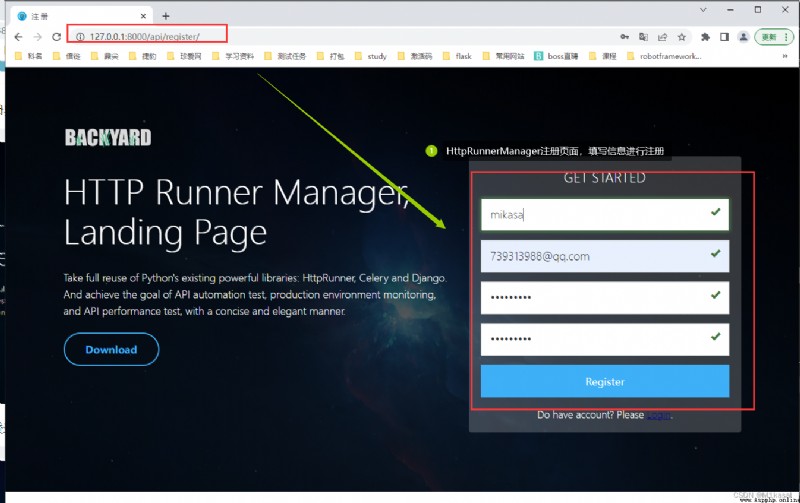Open the flask bookmark folder
Viewport: 800px width, 503px height.
pos(457,56)
